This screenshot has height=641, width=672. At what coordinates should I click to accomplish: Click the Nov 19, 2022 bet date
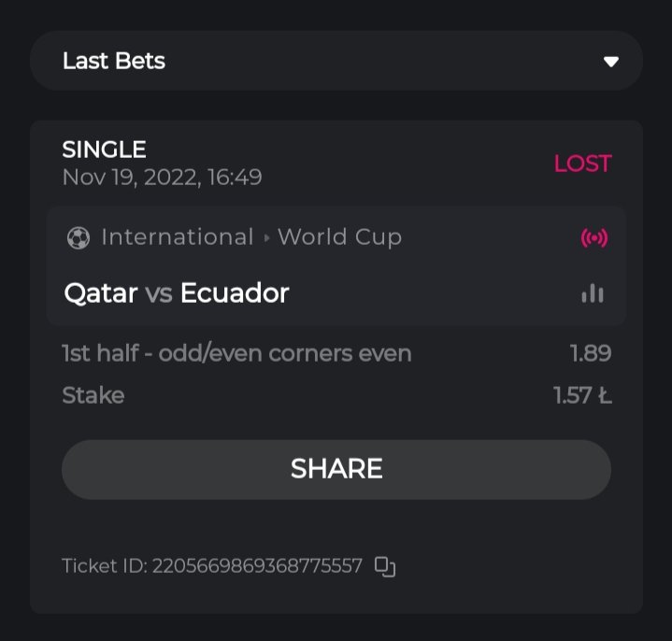(162, 177)
